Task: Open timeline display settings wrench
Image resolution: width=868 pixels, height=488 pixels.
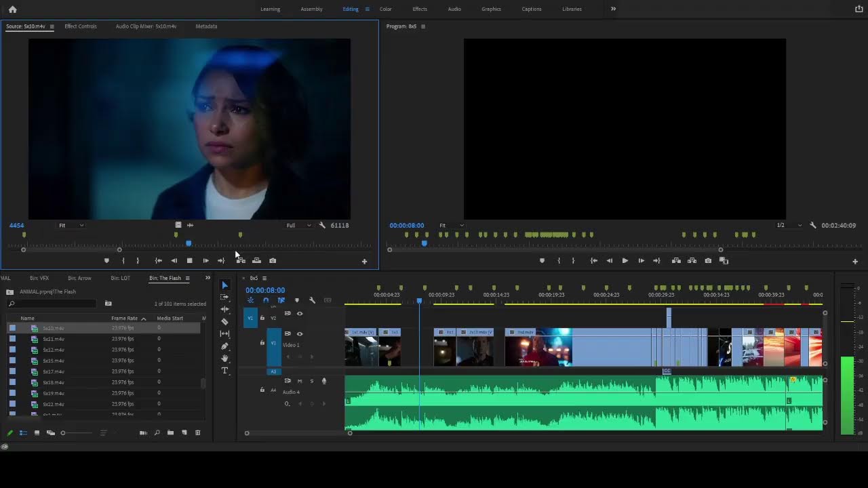Action: click(x=312, y=300)
